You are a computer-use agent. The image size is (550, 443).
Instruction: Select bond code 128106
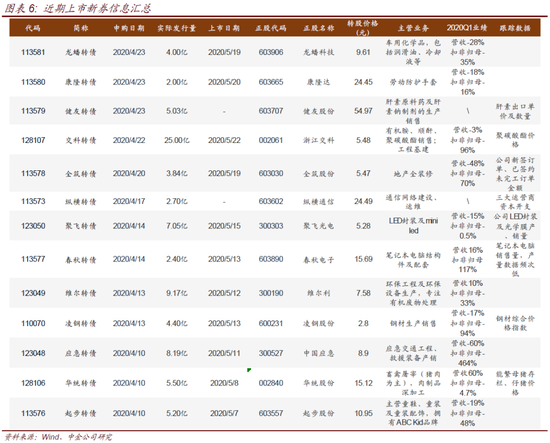tap(33, 383)
